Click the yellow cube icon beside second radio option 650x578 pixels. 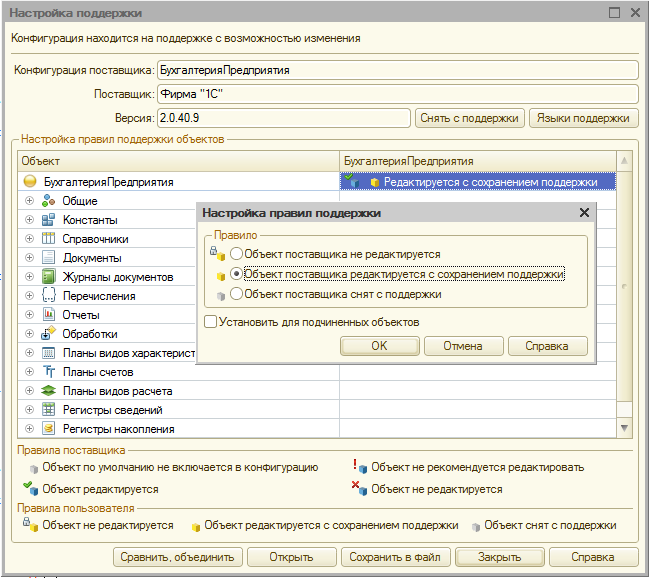tap(221, 276)
